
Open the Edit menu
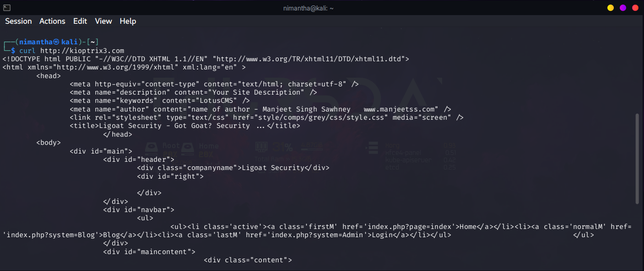80,21
